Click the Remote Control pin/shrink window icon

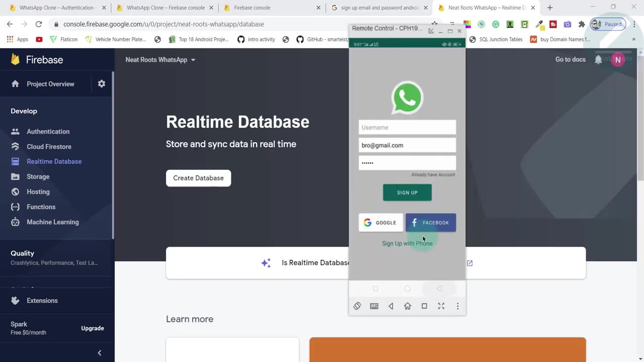(431, 31)
